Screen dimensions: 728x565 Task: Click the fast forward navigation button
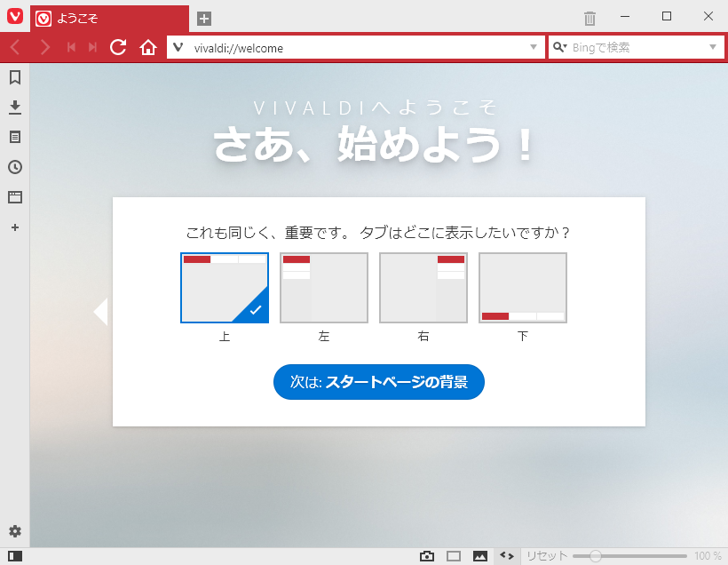tap(93, 47)
